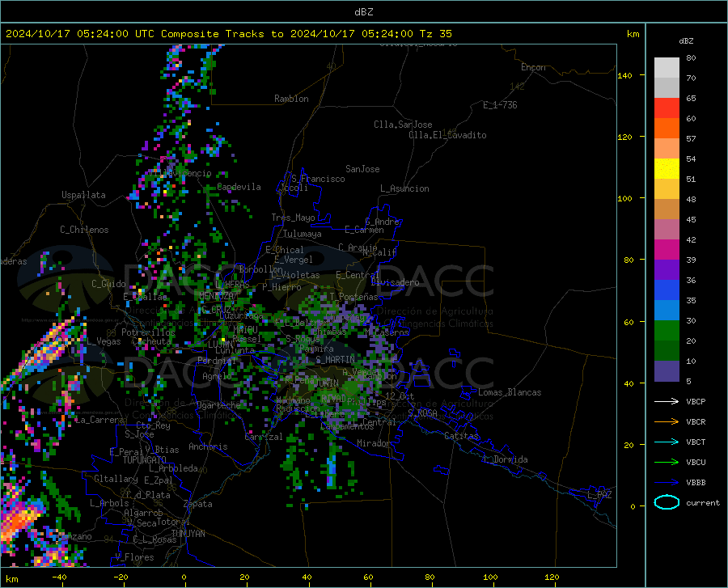Click the 'Clla.El_Cavadito' map label
This screenshot has height=588, width=728.
coord(447,135)
